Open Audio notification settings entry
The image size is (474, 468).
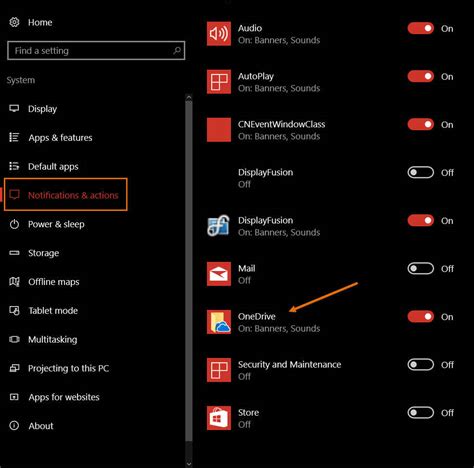pyautogui.click(x=279, y=34)
